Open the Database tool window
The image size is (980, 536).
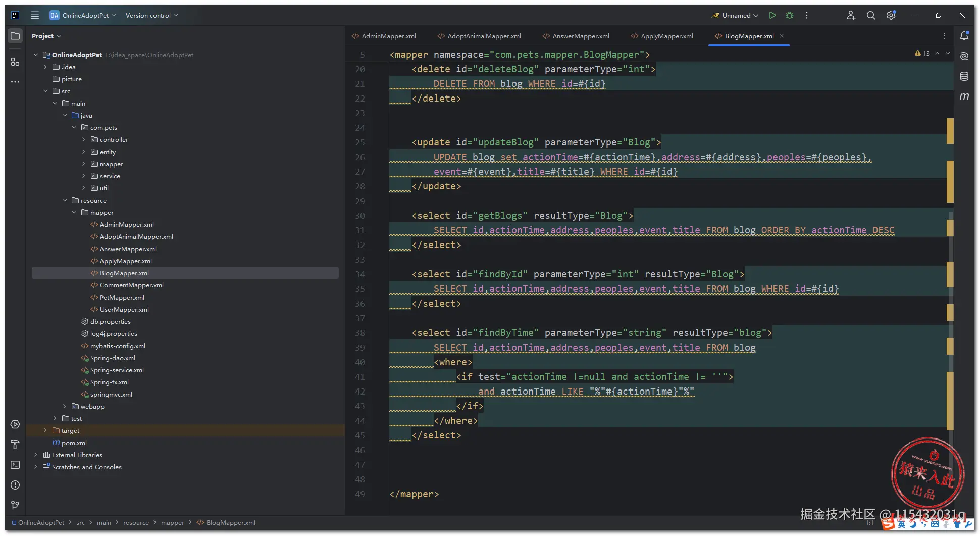pos(964,76)
